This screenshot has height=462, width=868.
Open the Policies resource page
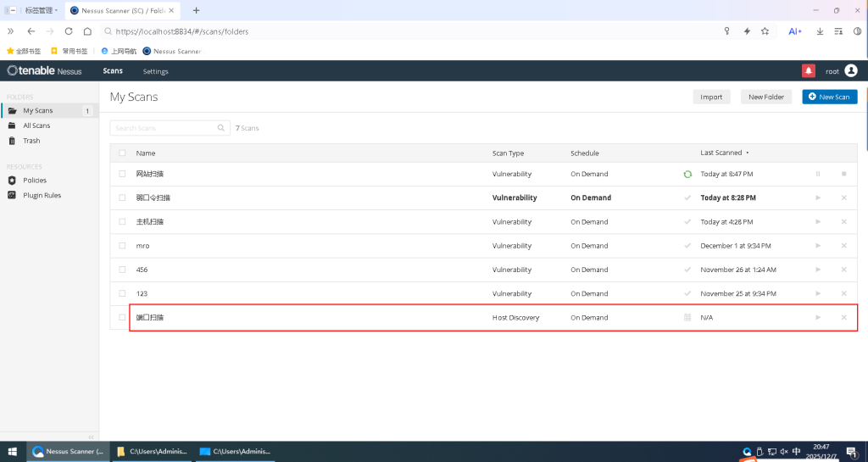(x=35, y=181)
